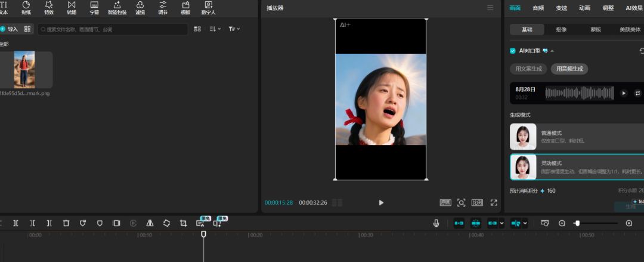Select 灵动模式 generation mode
This screenshot has height=262, width=644.
tap(577, 167)
